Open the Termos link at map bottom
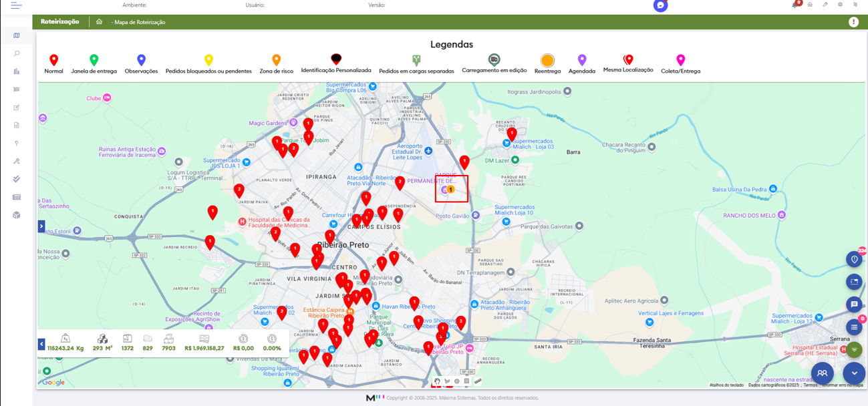This screenshot has width=868, height=406. coord(810,385)
